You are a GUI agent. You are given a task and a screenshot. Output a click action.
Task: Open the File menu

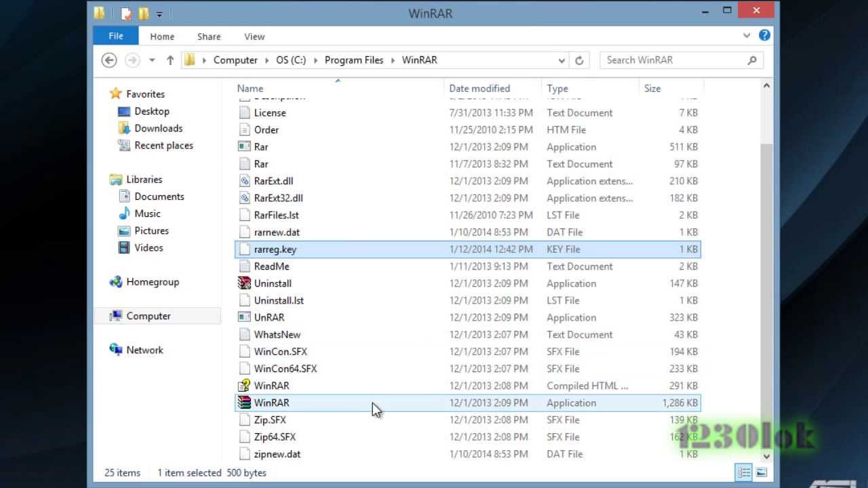click(116, 36)
